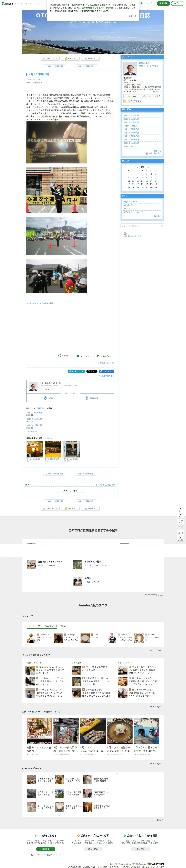The width and height of the screenshot is (186, 868).
Task: Open recommended article ドクダミとの闘い
Action: [93, 562]
